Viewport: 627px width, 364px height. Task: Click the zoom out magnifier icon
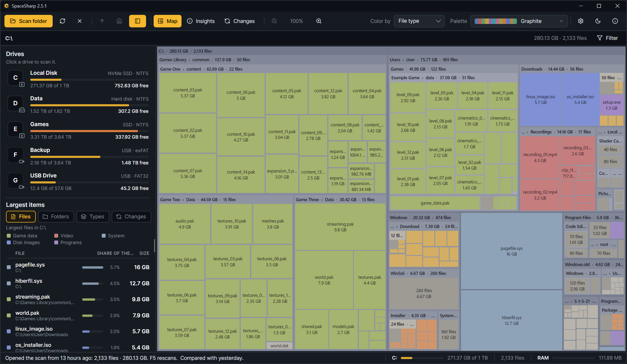coord(274,21)
